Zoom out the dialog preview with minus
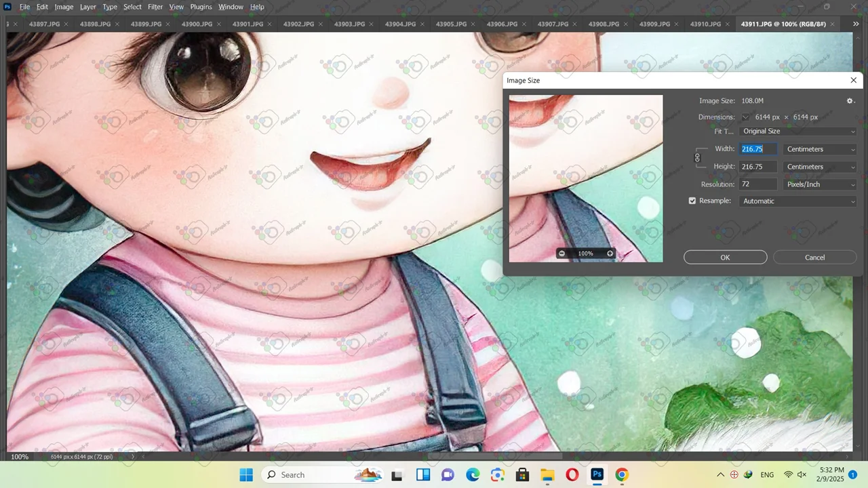 [561, 253]
